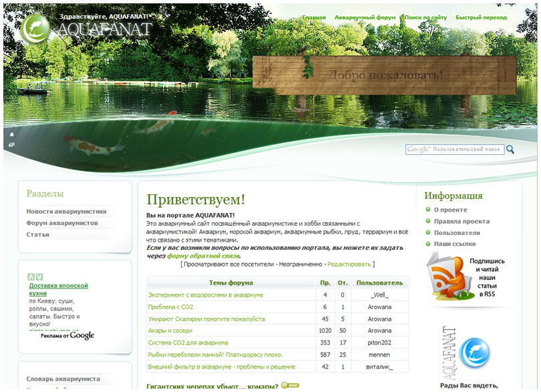541x392 pixels.
Task: Open topic Система CO2 для аквариума
Action: (x=188, y=343)
